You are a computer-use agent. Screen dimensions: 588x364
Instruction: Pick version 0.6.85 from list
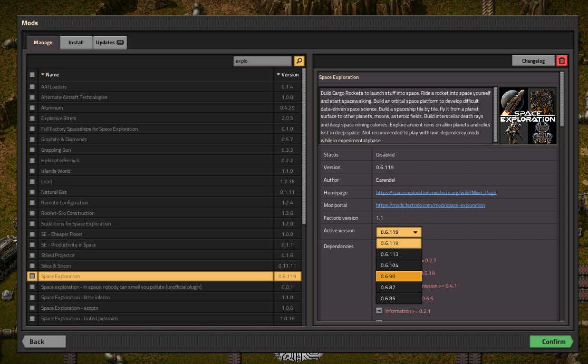pos(399,299)
